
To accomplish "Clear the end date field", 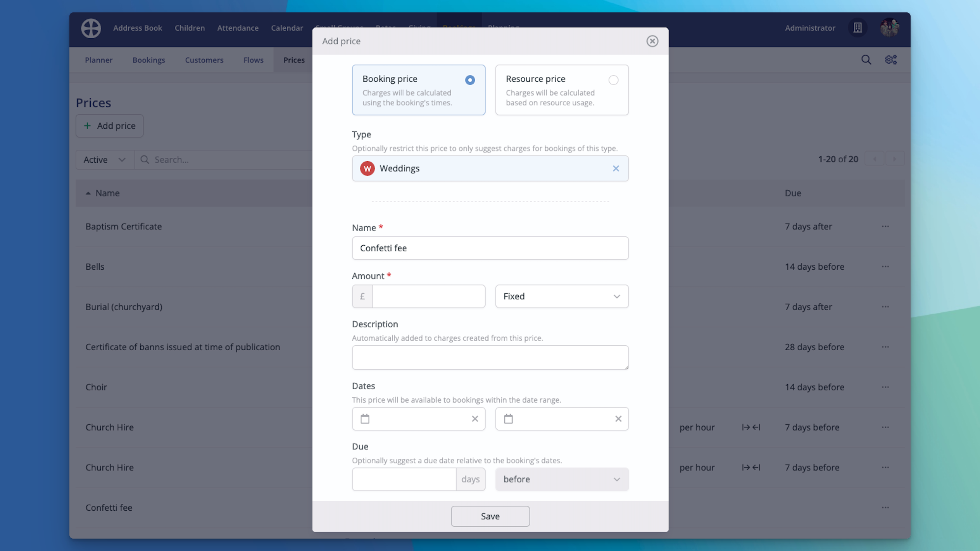I will 618,418.
